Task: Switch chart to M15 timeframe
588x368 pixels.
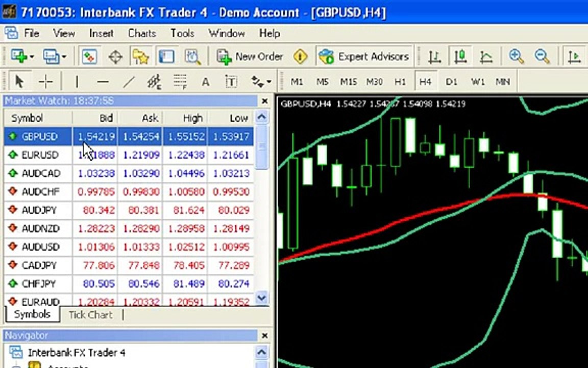Action: coord(349,81)
